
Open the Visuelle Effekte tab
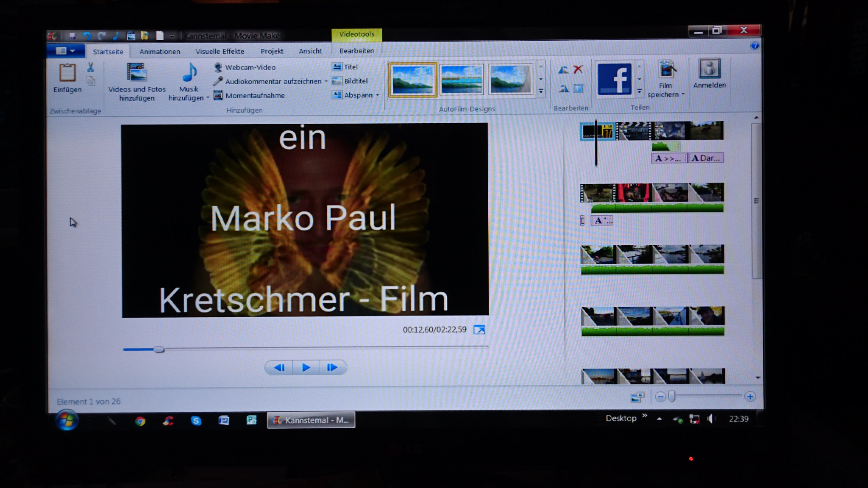pos(220,51)
